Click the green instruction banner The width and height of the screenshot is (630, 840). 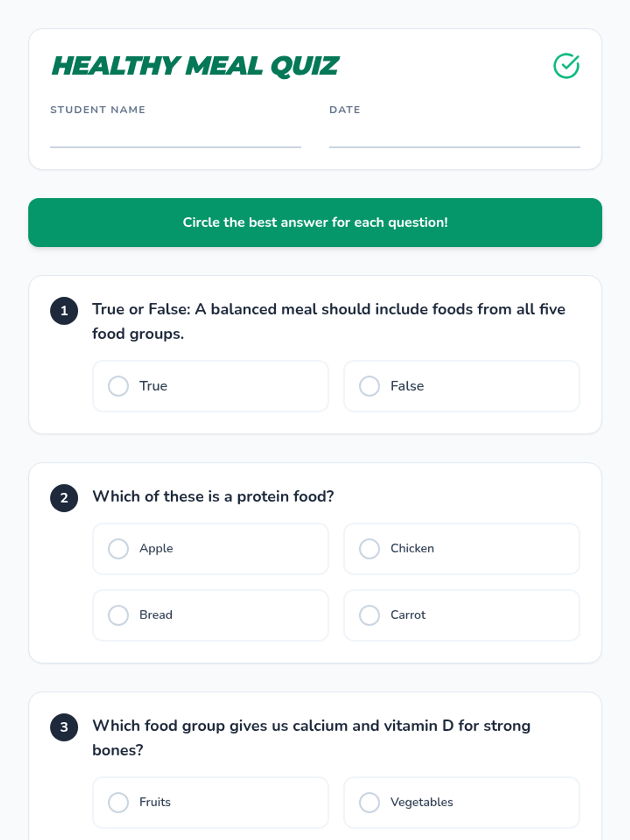[315, 223]
